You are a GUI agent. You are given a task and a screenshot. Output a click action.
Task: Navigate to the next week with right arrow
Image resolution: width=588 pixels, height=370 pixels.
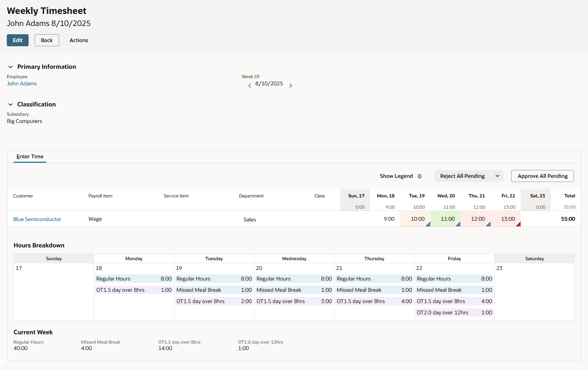point(291,85)
